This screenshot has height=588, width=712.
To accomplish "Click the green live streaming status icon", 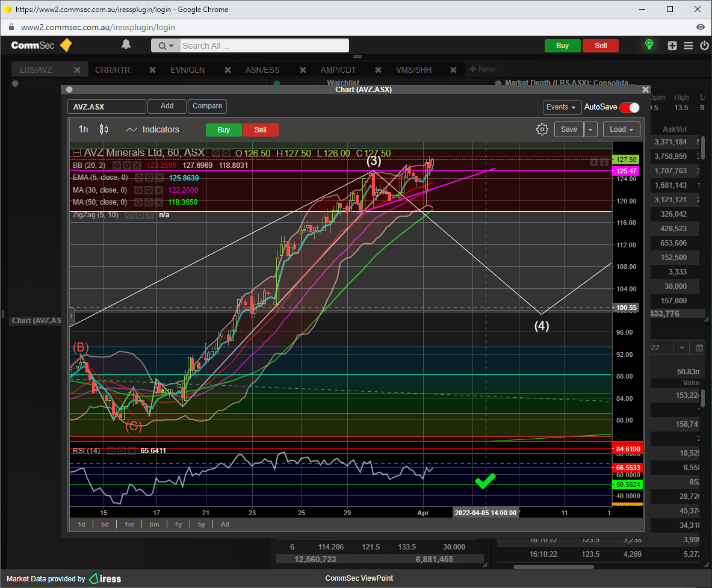I will pyautogui.click(x=649, y=45).
